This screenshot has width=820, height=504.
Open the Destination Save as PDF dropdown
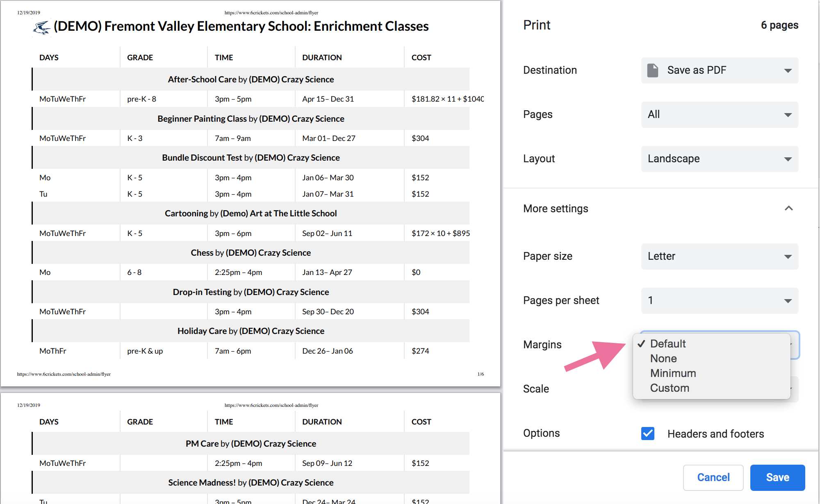tap(720, 70)
